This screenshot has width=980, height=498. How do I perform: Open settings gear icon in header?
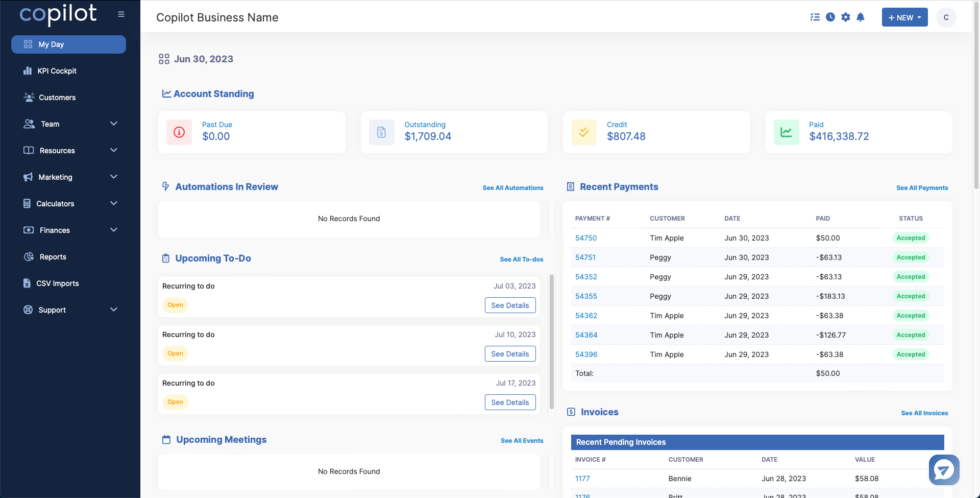[x=846, y=17]
